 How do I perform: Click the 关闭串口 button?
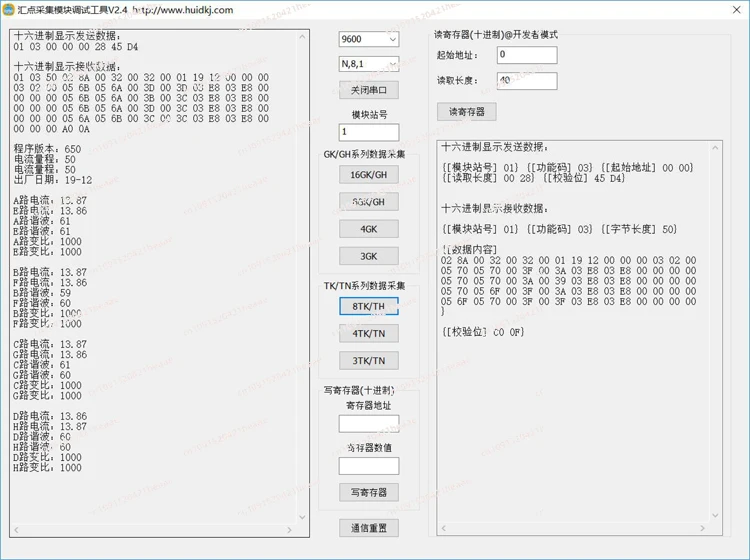[x=369, y=90]
